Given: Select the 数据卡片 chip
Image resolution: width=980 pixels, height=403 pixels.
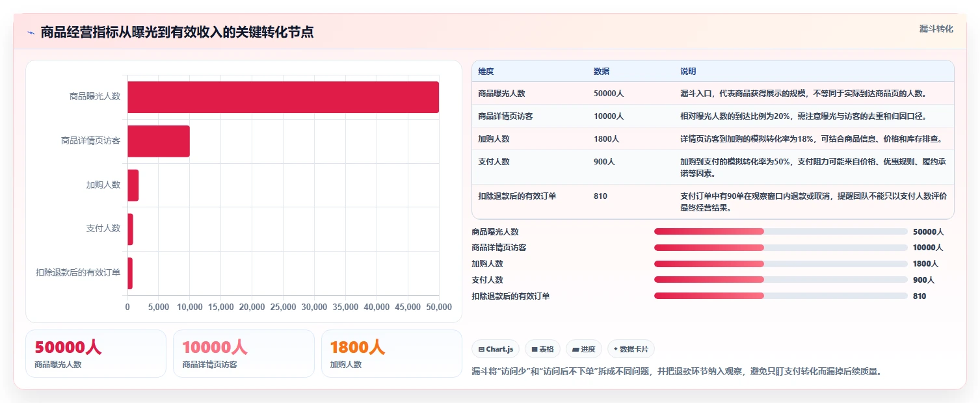Looking at the screenshot, I should coord(631,349).
